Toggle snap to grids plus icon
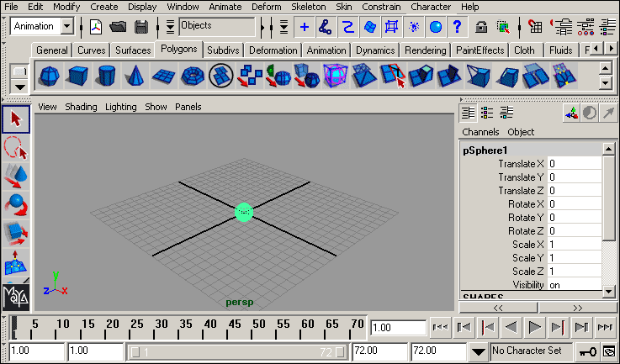620x364 pixels. tap(304, 26)
